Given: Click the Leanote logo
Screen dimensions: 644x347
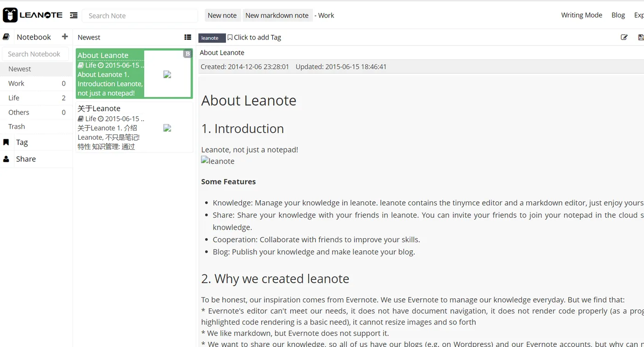Looking at the screenshot, I should (x=32, y=15).
